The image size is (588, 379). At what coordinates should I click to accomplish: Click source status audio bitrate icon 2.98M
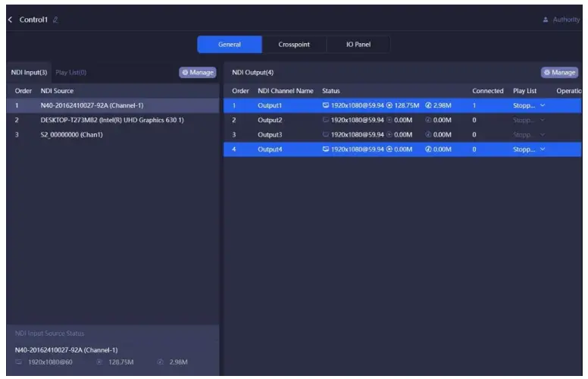(160, 362)
